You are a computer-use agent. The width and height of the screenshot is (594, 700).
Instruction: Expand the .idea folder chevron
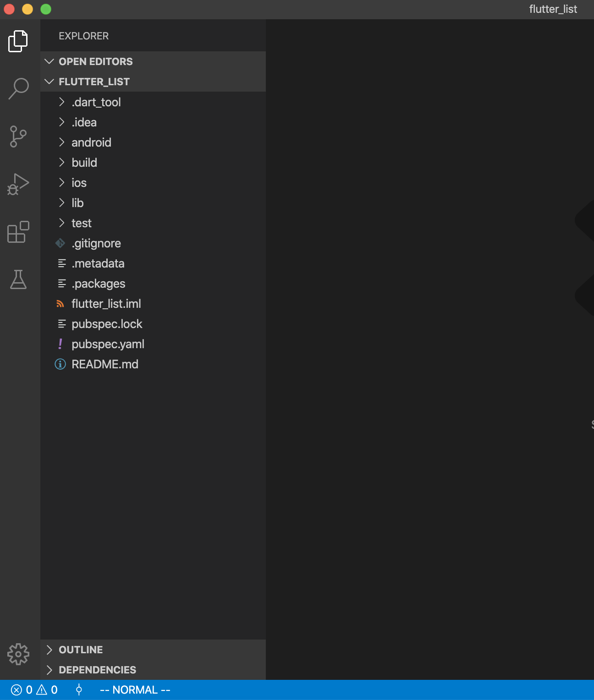click(x=62, y=122)
